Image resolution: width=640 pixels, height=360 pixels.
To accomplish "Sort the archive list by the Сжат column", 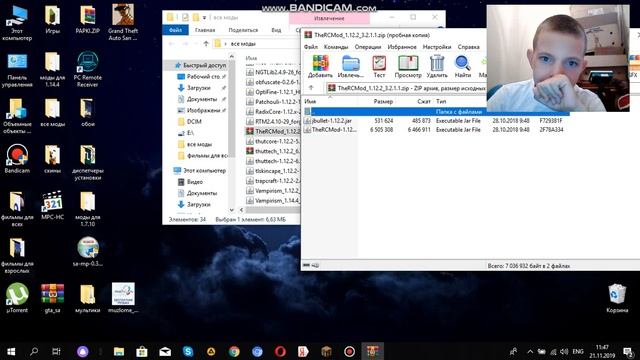I will (424, 101).
